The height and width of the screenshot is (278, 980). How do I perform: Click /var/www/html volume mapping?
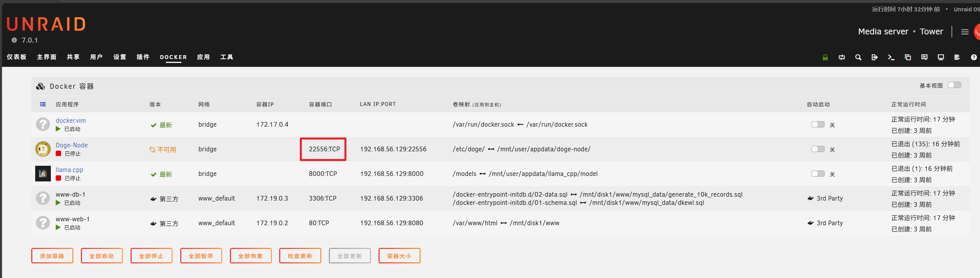coord(475,223)
